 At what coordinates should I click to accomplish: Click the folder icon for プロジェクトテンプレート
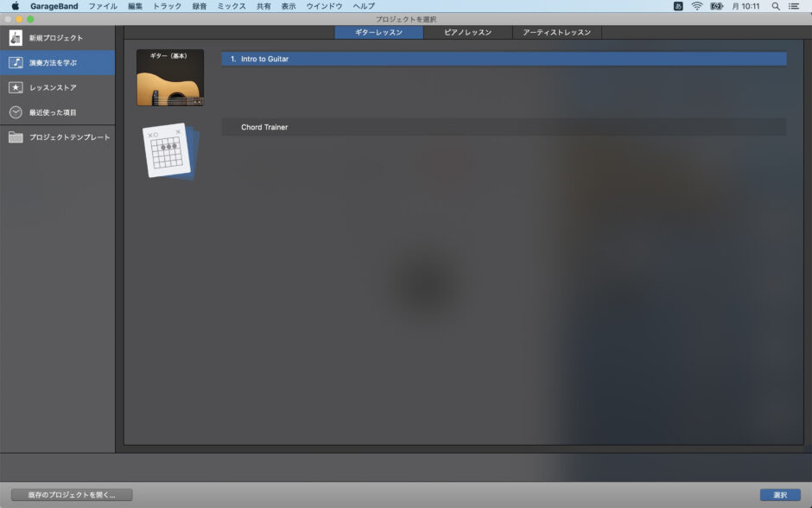click(x=16, y=137)
